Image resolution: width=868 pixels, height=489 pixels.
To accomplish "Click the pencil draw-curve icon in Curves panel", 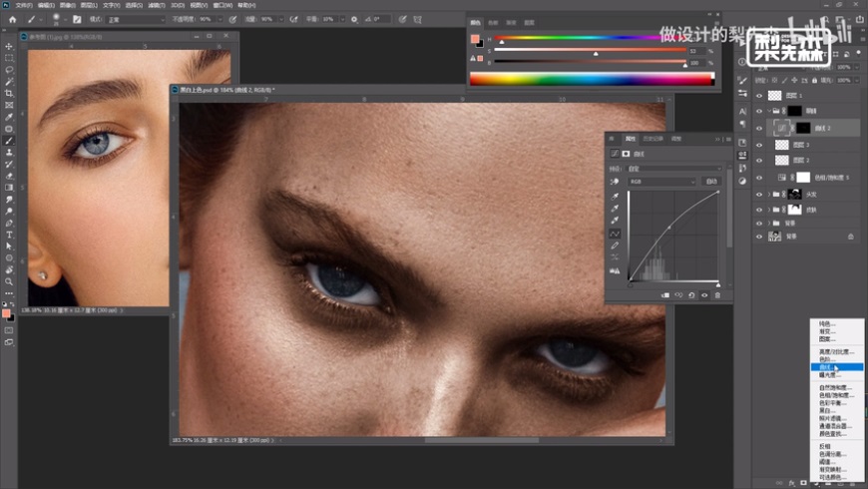I will (x=615, y=245).
